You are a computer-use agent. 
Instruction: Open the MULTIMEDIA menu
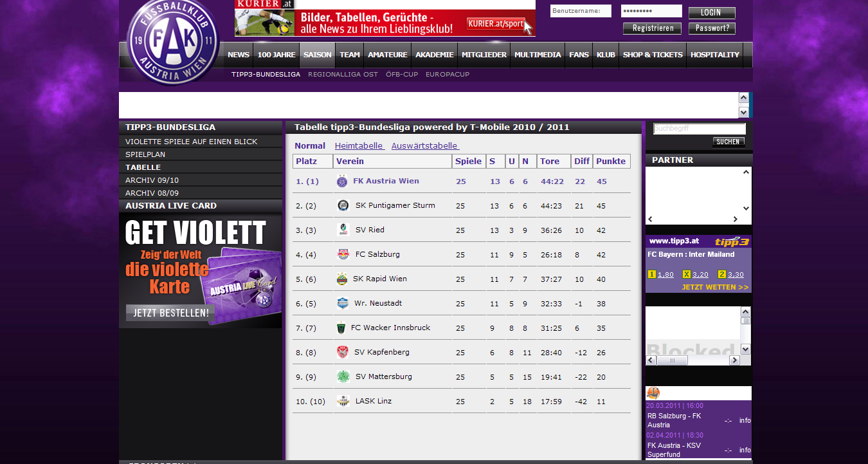[538, 55]
